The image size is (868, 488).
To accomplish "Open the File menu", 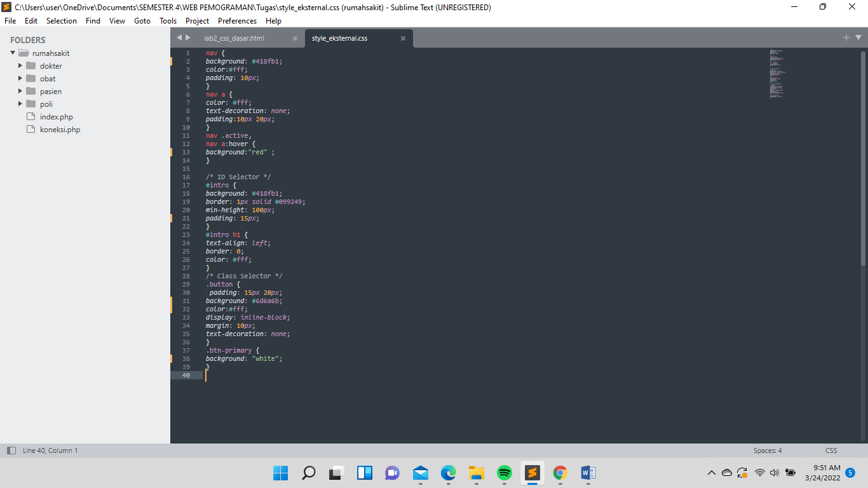I will tap(10, 21).
